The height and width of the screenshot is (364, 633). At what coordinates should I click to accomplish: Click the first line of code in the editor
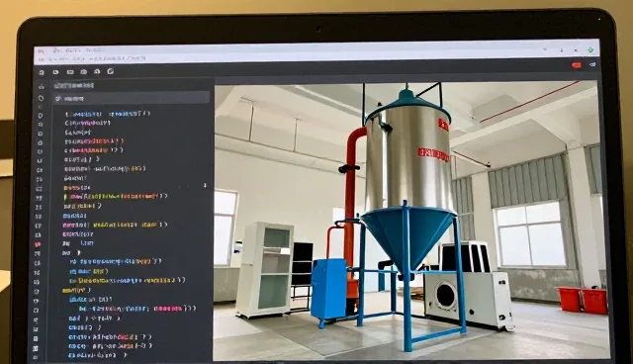108,114
